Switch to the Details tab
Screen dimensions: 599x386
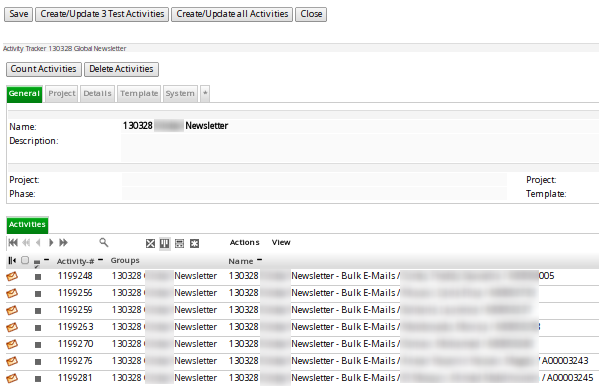click(97, 94)
